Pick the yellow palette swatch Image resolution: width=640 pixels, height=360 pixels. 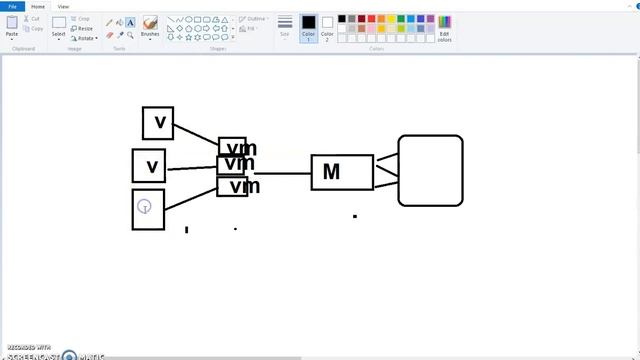[391, 19]
